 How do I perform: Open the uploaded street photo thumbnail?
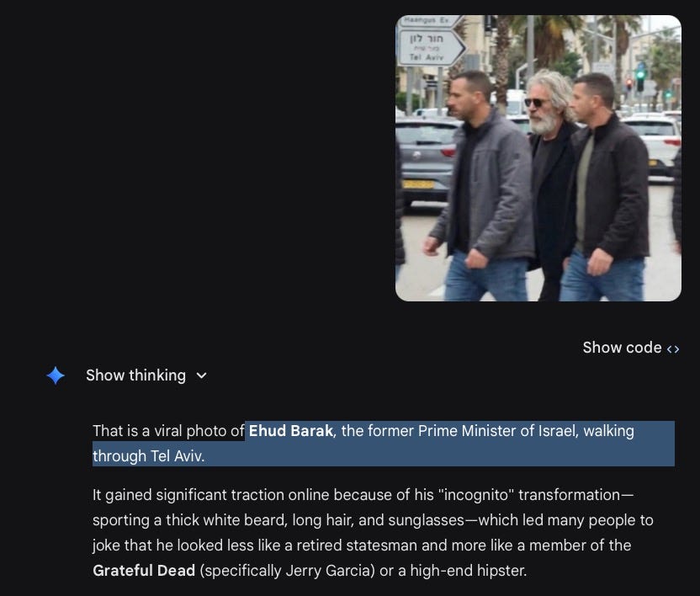point(538,158)
